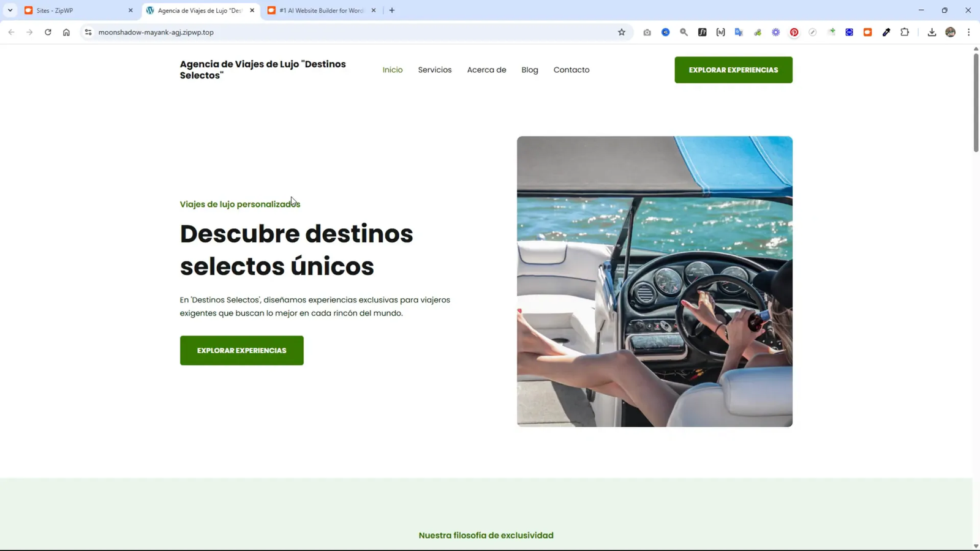Reload the current page

coord(48,32)
